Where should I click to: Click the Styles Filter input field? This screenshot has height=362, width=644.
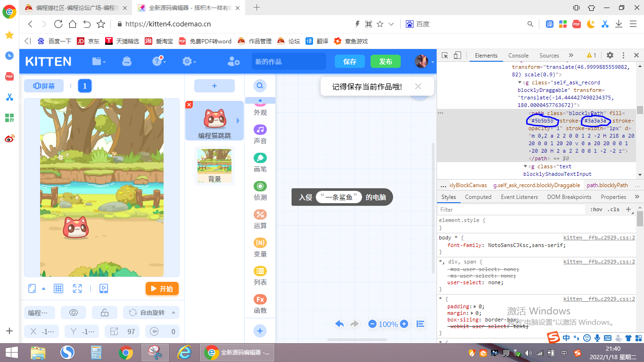point(512,209)
